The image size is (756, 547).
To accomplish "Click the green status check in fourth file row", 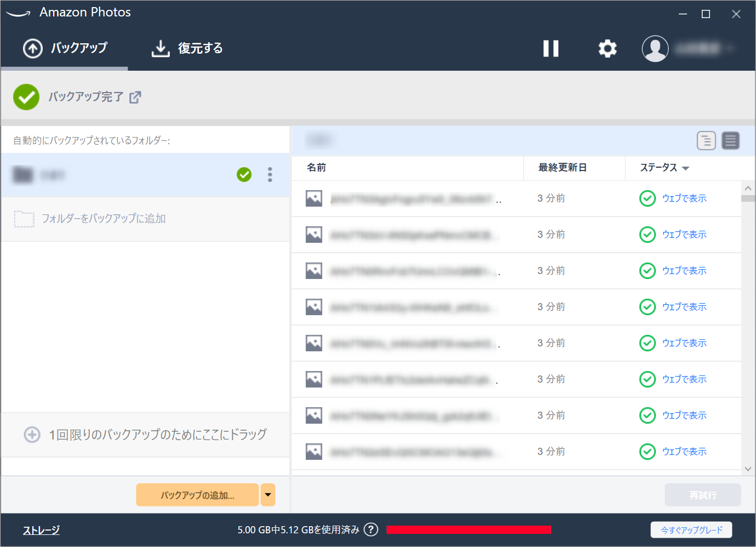I will (648, 307).
